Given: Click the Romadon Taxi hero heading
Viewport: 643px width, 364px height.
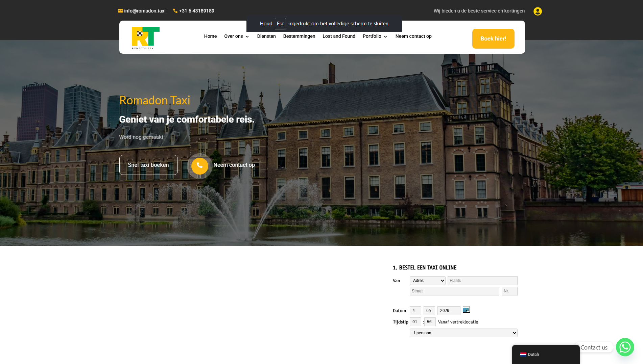Looking at the screenshot, I should (x=154, y=100).
